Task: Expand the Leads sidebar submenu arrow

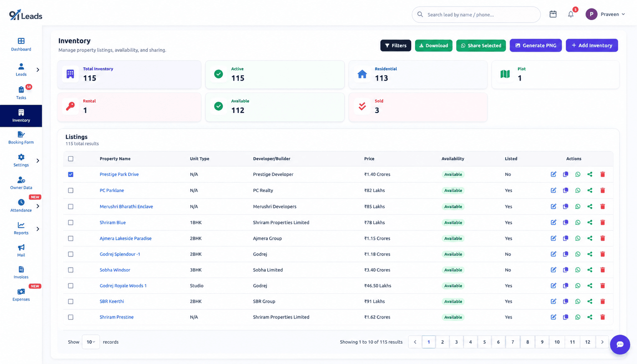Action: point(38,70)
